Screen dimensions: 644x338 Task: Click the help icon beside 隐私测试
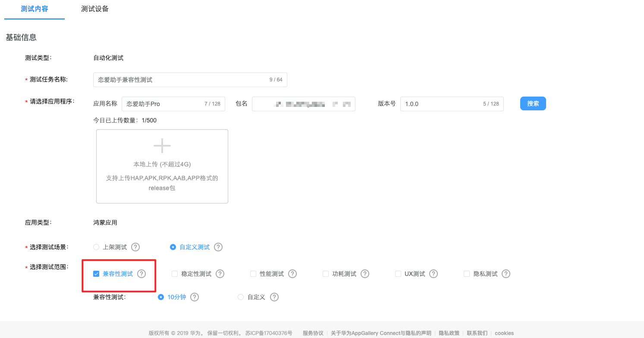coord(506,273)
